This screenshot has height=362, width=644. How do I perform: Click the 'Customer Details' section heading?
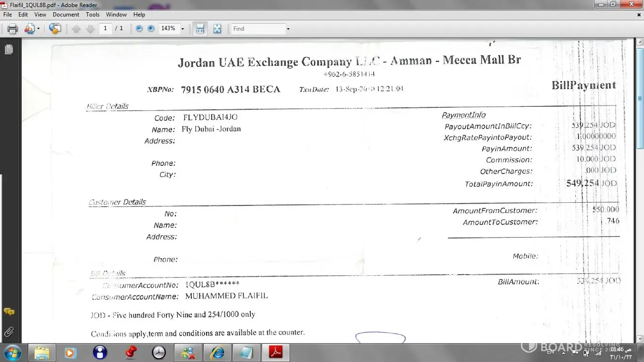tap(117, 202)
